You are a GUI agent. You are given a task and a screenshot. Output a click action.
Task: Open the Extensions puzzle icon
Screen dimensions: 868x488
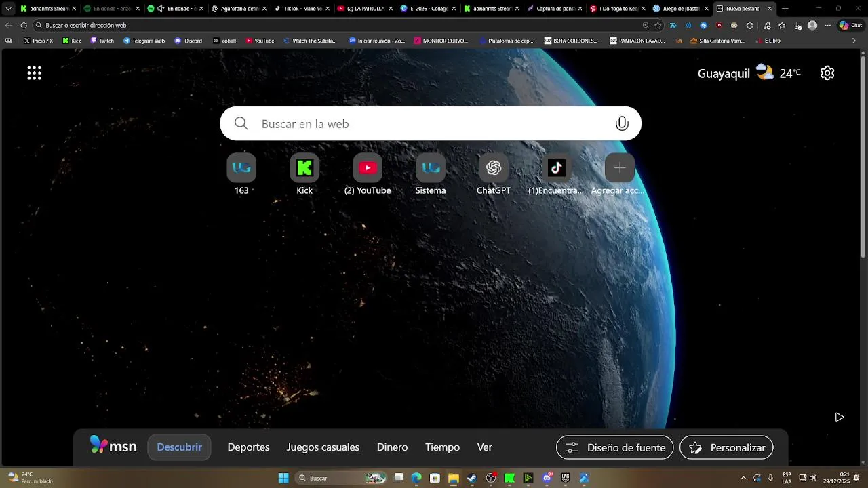[x=749, y=25]
